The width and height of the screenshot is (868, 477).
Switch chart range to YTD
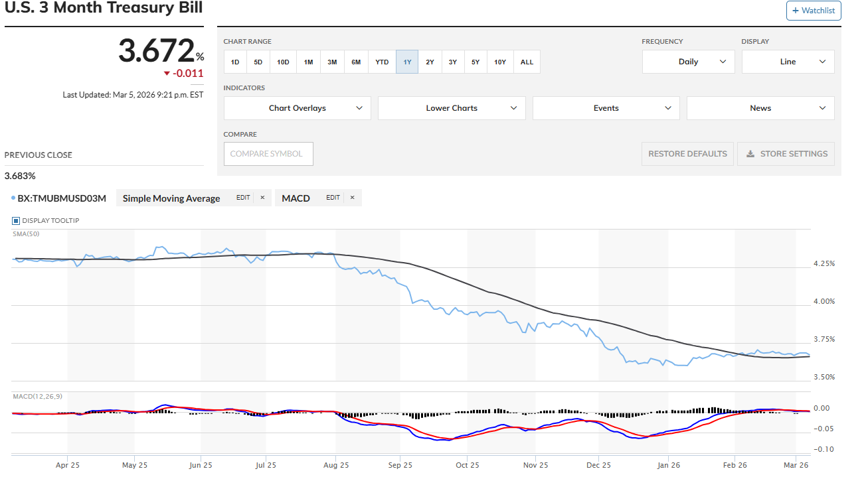pos(382,62)
